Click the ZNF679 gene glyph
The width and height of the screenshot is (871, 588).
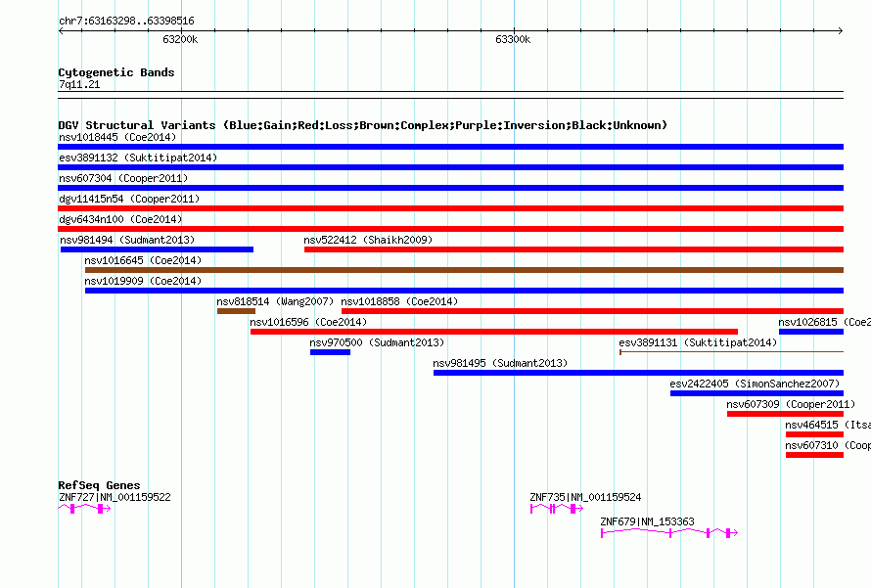669,533
